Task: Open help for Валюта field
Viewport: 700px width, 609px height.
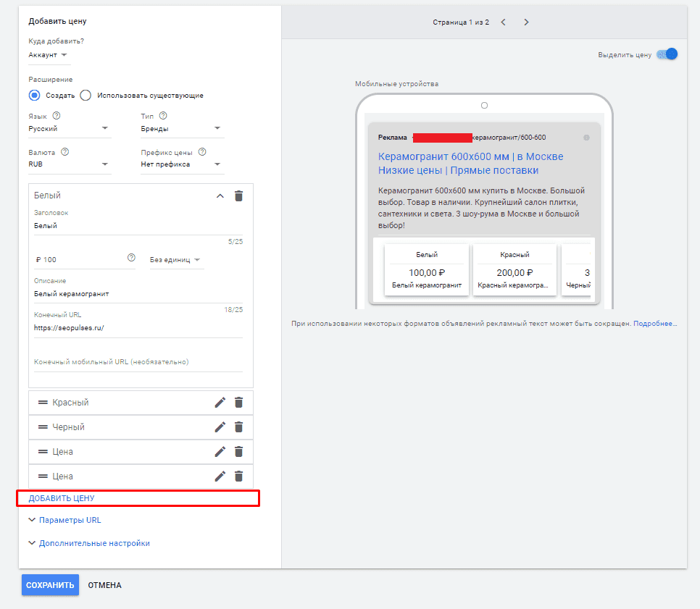Action: [64, 151]
